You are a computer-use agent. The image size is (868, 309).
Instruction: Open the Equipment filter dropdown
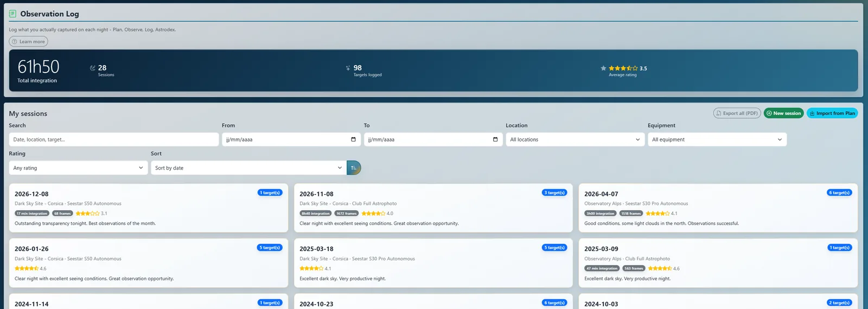tap(717, 139)
